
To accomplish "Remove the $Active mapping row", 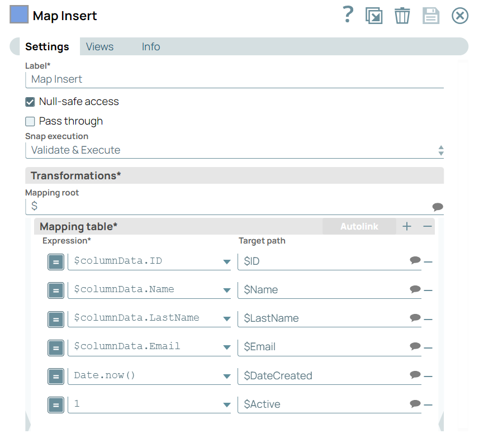I will pyautogui.click(x=428, y=404).
